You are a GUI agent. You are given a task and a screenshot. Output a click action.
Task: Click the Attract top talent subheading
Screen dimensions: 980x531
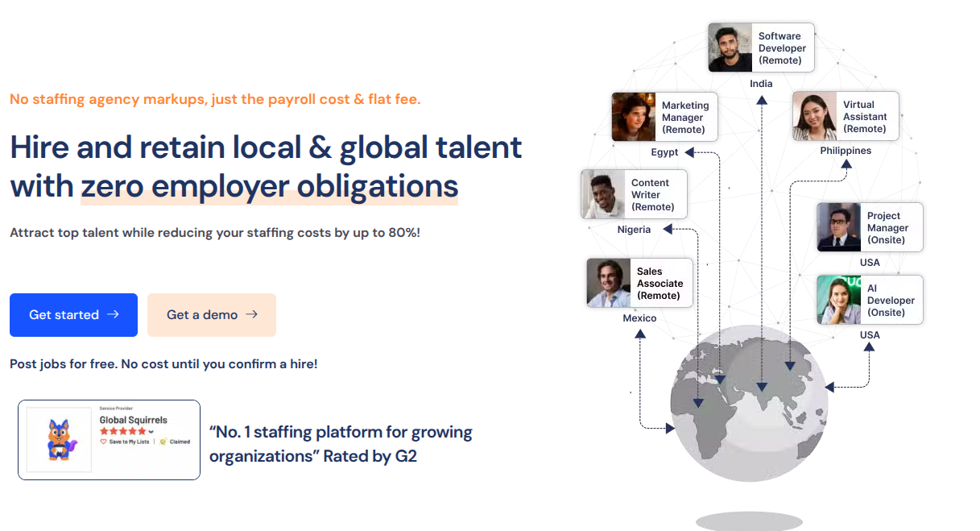[215, 233]
